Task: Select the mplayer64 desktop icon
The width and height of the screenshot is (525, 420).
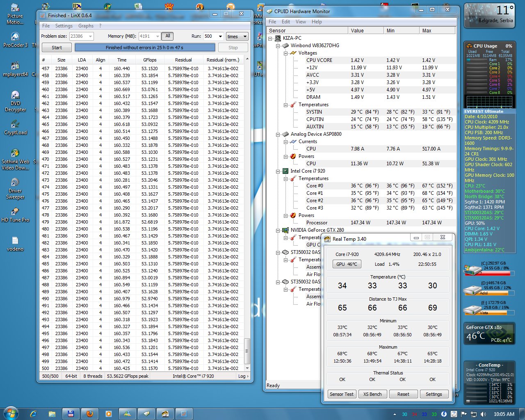Action: coord(15,69)
